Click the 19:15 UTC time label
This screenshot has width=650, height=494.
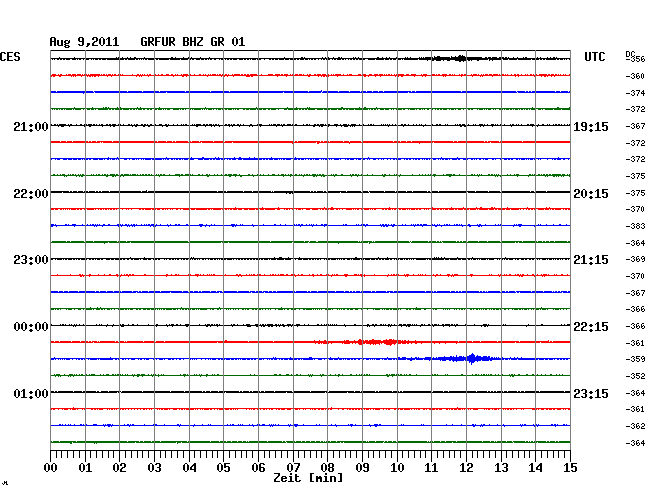591,127
